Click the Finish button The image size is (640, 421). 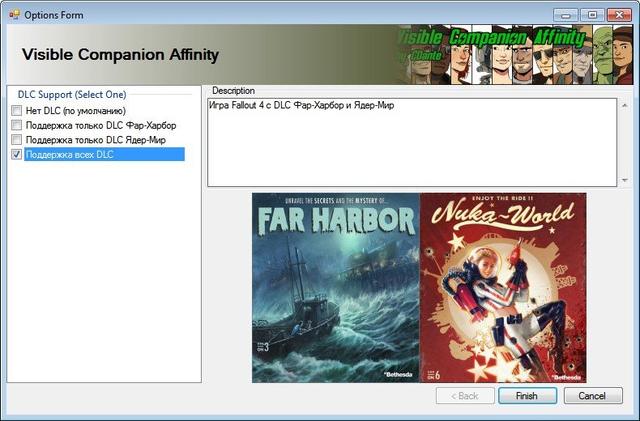pyautogui.click(x=527, y=396)
